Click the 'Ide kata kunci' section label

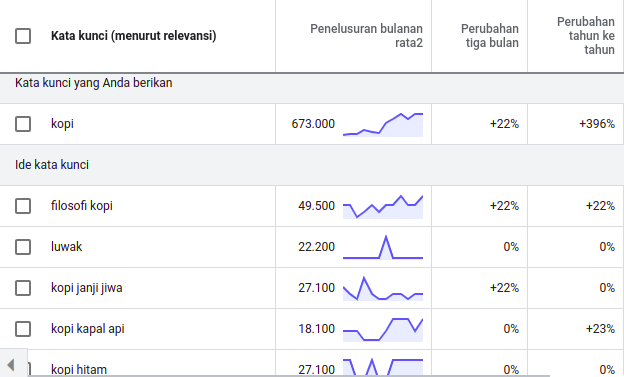pyautogui.click(x=52, y=165)
